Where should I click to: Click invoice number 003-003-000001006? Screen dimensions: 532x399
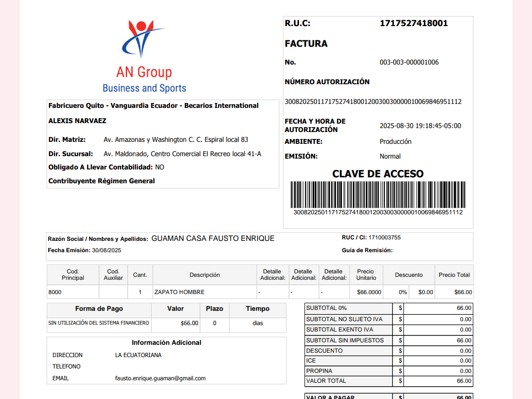(x=409, y=62)
